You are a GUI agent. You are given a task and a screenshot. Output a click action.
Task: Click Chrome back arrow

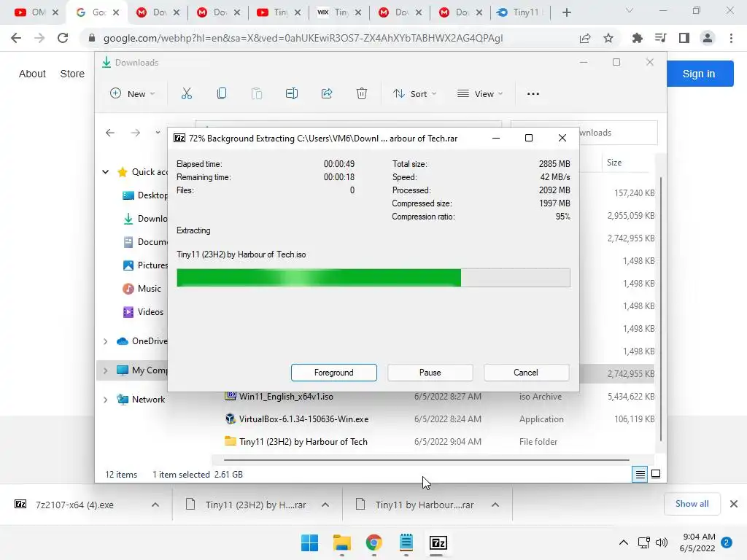coord(16,38)
